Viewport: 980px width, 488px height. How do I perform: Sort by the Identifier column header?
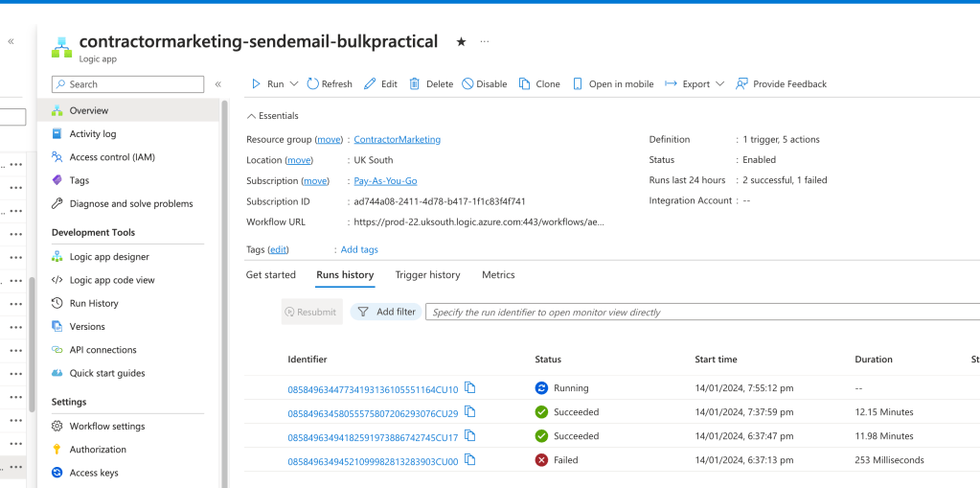tap(307, 360)
